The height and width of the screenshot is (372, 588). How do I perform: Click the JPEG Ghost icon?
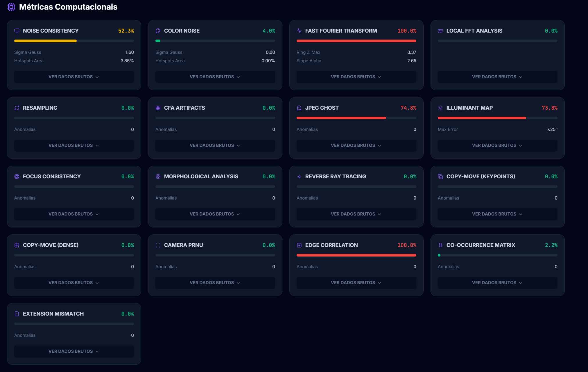[299, 108]
